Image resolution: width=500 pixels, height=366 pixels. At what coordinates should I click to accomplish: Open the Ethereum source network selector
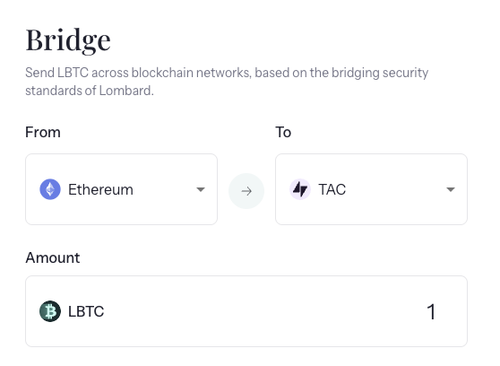click(x=122, y=189)
